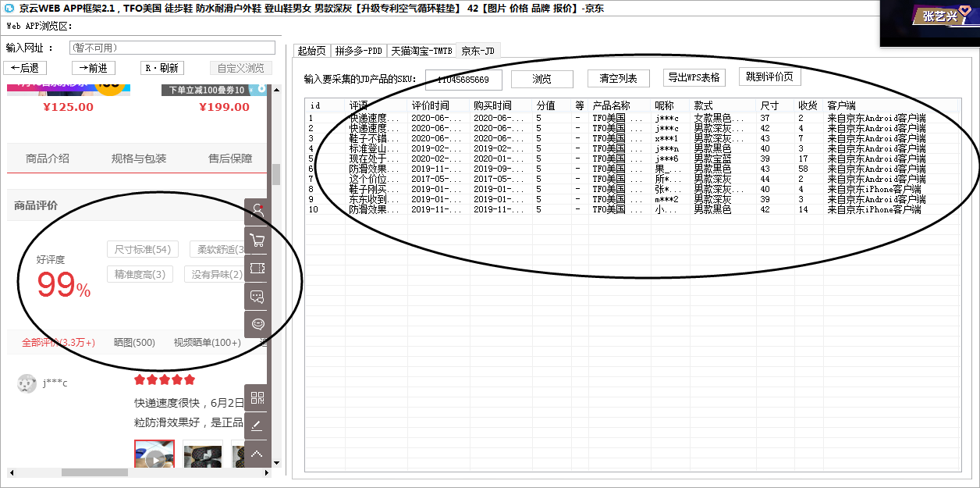Image resolution: width=980 pixels, height=488 pixels.
Task: Open the shopping cart sidebar icon
Action: click(x=257, y=240)
